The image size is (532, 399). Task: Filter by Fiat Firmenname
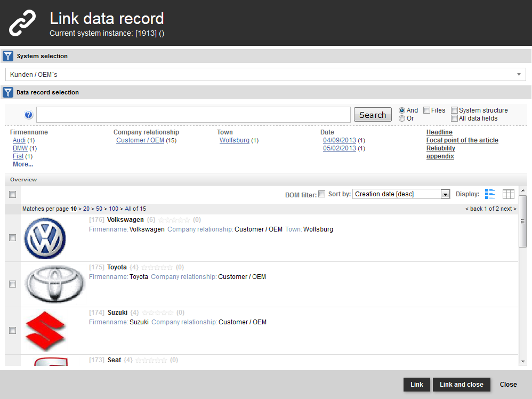click(x=18, y=156)
